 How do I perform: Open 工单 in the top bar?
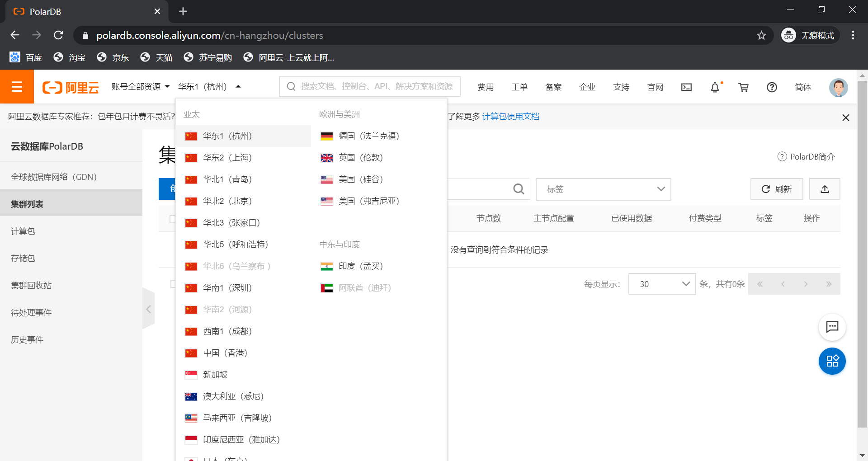tap(519, 87)
